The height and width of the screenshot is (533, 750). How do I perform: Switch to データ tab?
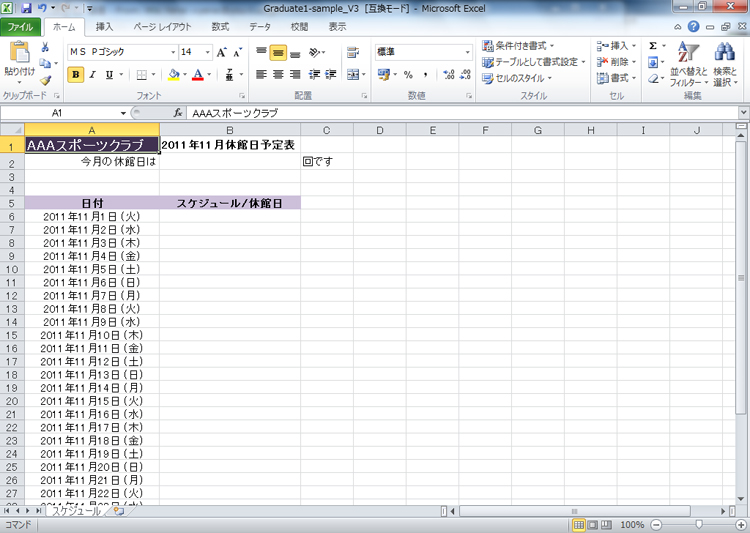[x=260, y=27]
